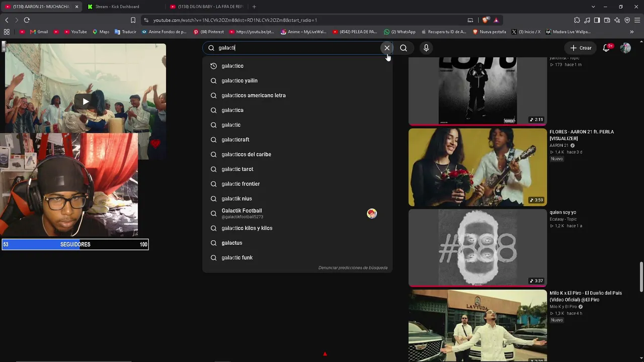
Task: Open the FLORES - AARON 21 ft. PERLA title
Action: click(x=582, y=135)
